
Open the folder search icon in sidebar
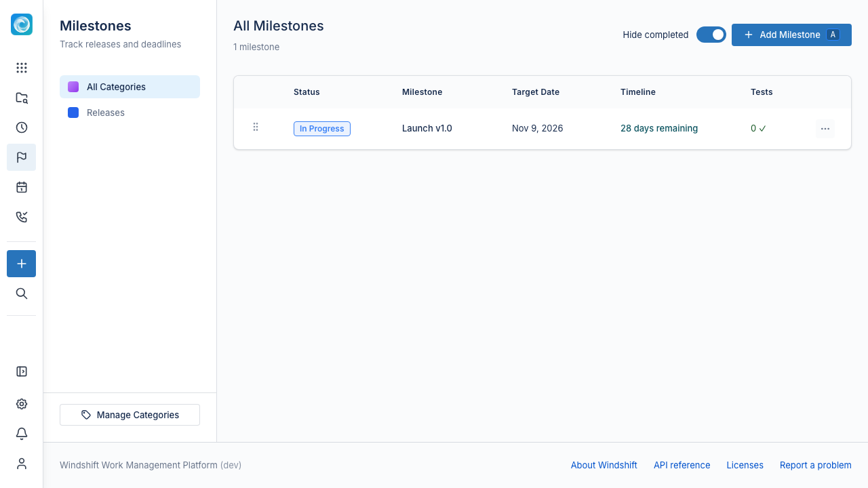tap(22, 98)
